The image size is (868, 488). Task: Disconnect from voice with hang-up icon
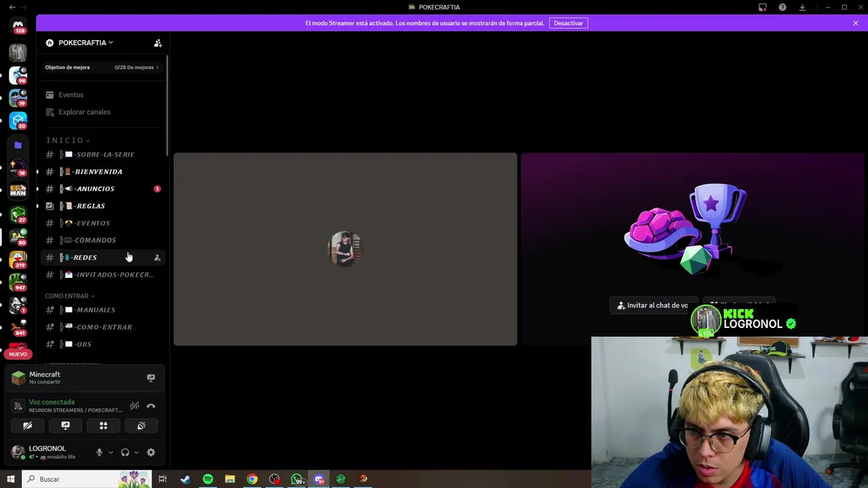[151, 405]
